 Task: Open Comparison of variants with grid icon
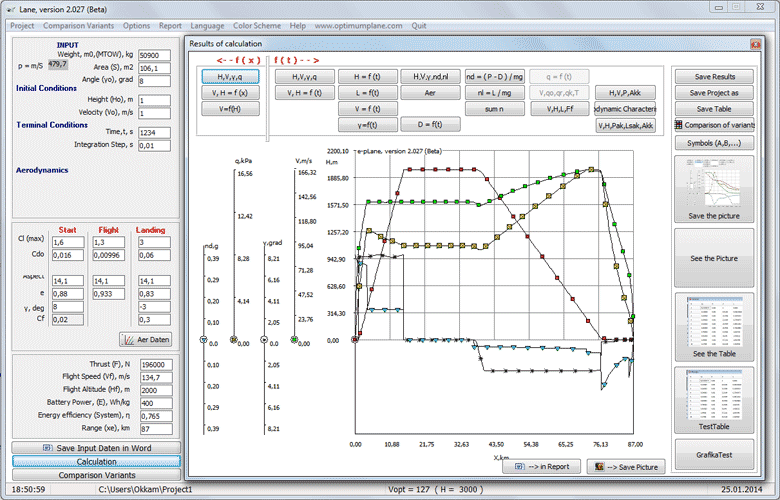[714, 125]
